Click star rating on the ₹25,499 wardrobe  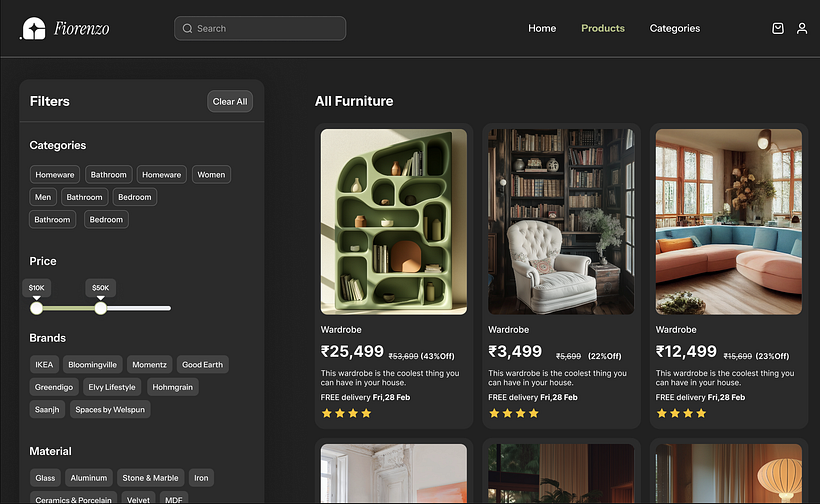[346, 414]
